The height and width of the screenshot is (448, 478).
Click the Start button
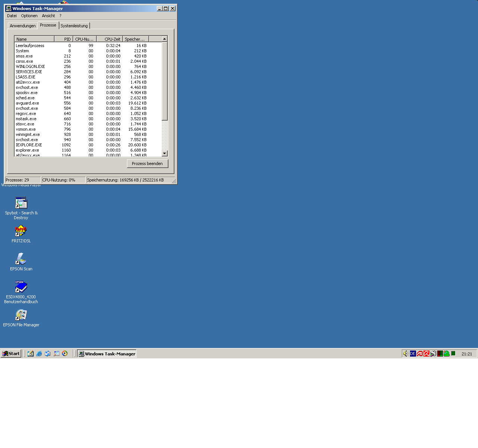pos(11,354)
